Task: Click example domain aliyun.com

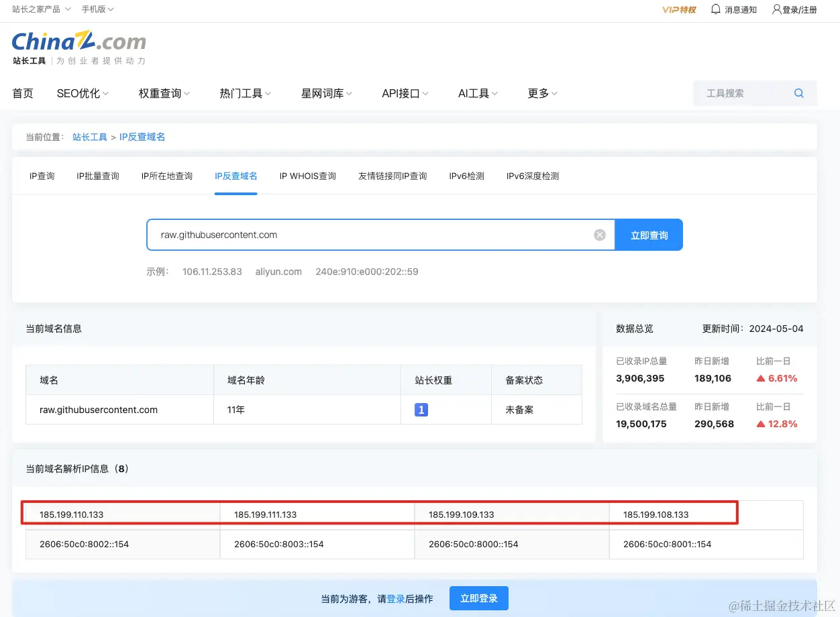Action: [278, 272]
